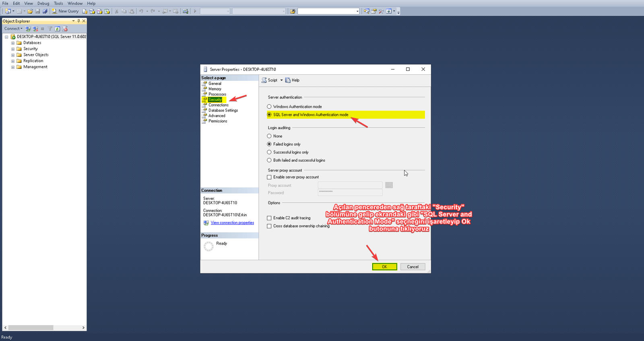The image size is (644, 341).
Task: Pin the Object Explorer panel with auto-hide
Action: click(x=78, y=21)
